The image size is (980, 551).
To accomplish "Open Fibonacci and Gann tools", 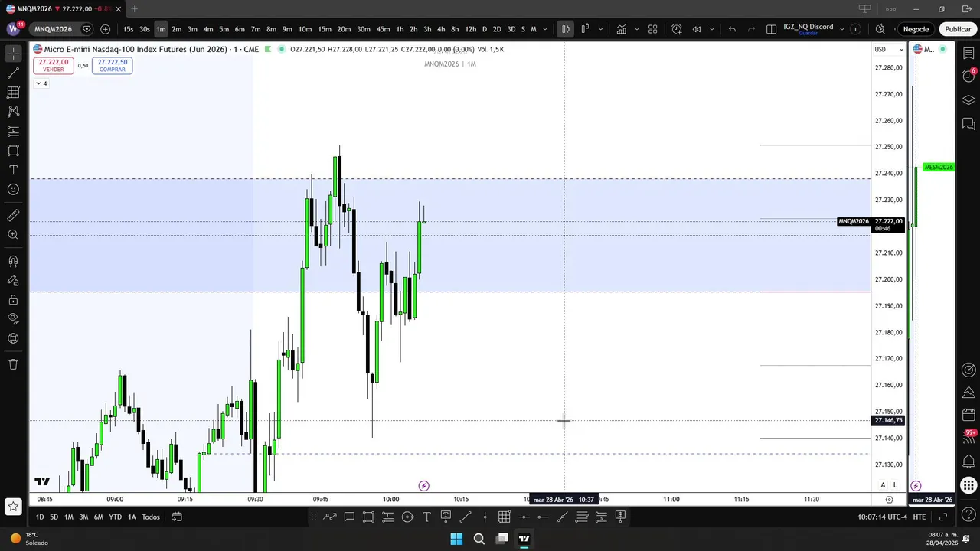I will tap(13, 93).
